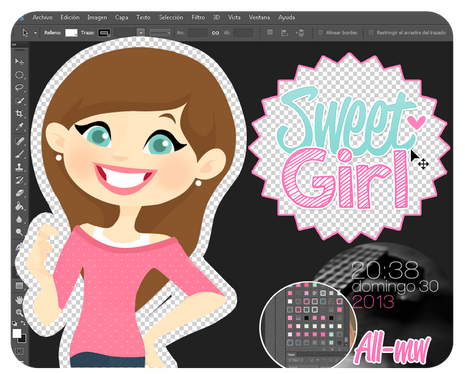
Task: Open the Archivo menu
Action: click(42, 17)
